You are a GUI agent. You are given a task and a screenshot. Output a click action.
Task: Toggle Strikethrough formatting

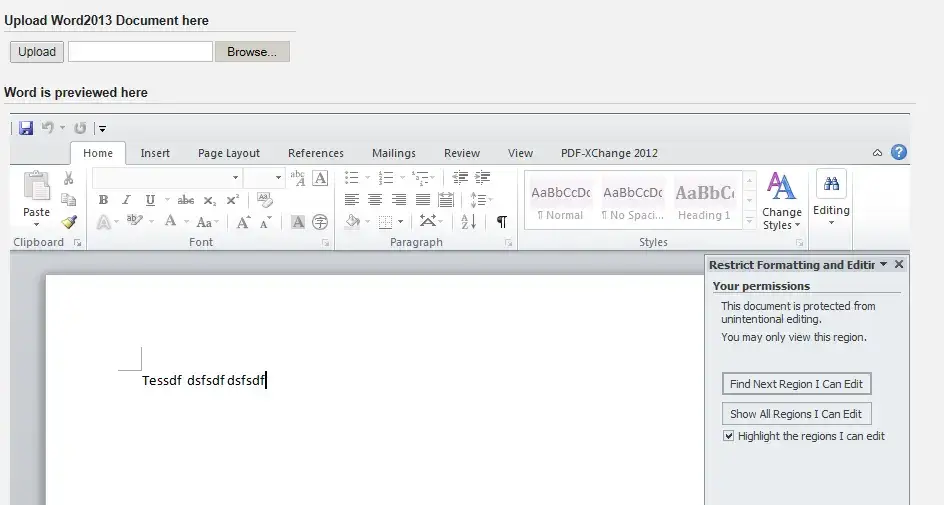pyautogui.click(x=185, y=200)
